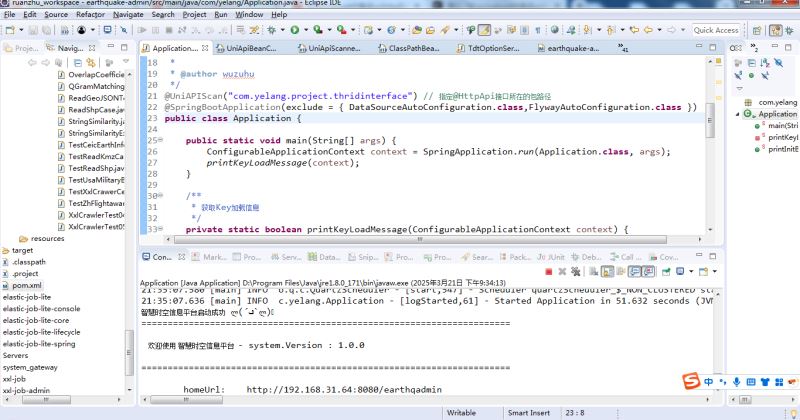Image resolution: width=800 pixels, height=420 pixels.
Task: Open the File menu
Action: (x=10, y=14)
